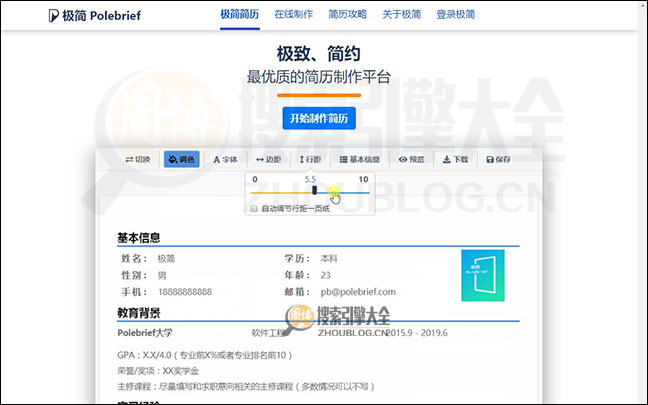Click the GPA line text
Image resolution: width=648 pixels, height=405 pixels.
205,355
